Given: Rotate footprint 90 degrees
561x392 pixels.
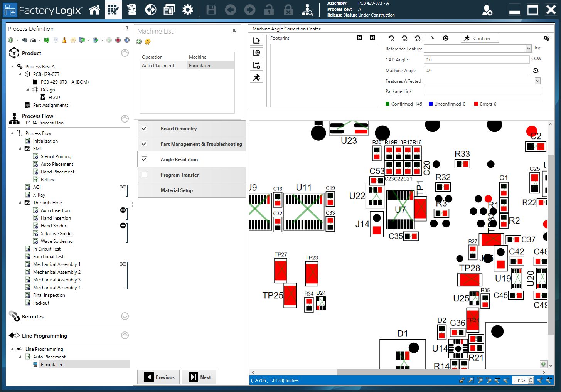Looking at the screenshot, I should (x=391, y=38).
